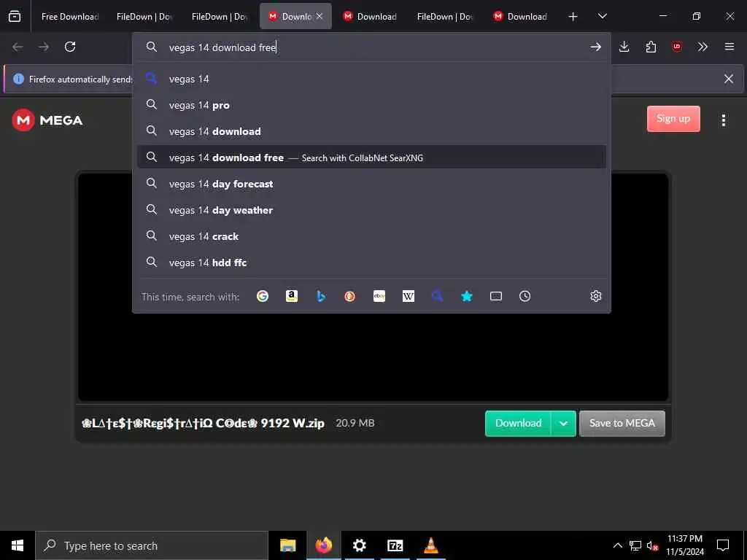Close the active Download tab
The width and height of the screenshot is (747, 560).
[320, 16]
